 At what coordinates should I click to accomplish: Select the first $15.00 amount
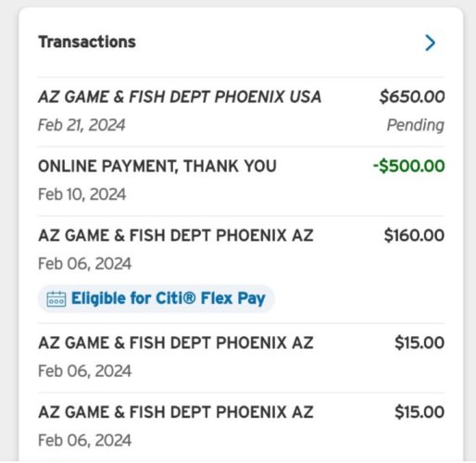(x=420, y=343)
